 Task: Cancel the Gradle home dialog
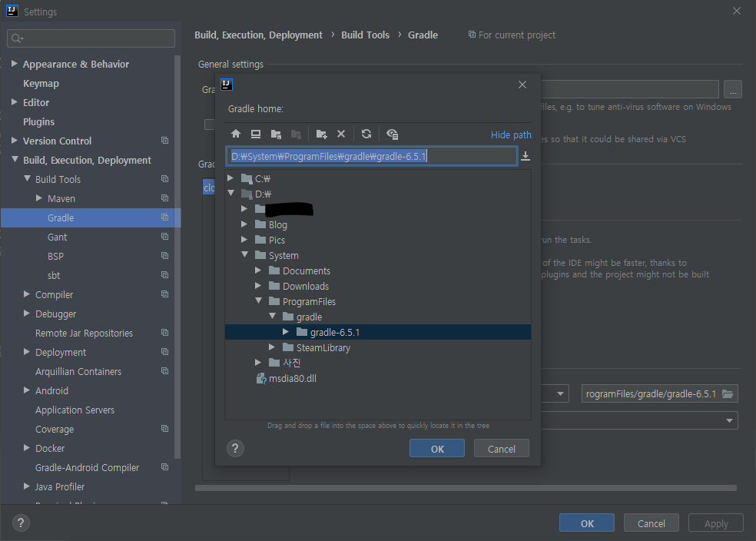click(x=502, y=449)
